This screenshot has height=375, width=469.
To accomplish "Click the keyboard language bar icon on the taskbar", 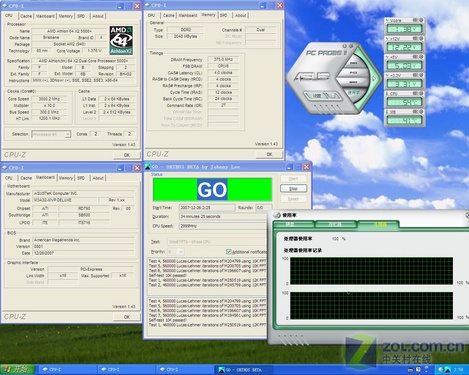I will pos(410,369).
